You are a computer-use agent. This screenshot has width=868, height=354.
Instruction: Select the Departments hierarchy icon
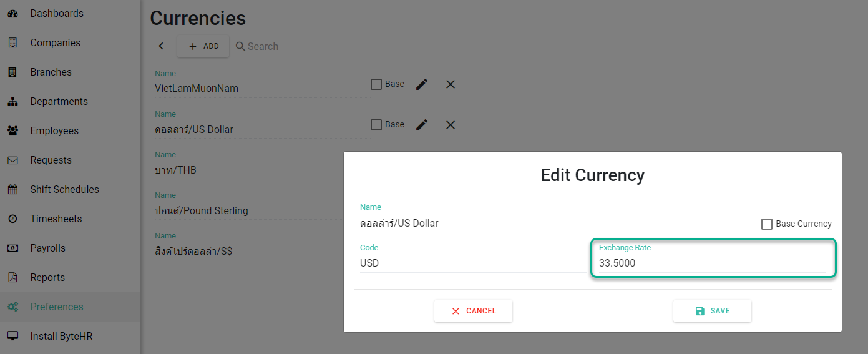click(x=12, y=101)
